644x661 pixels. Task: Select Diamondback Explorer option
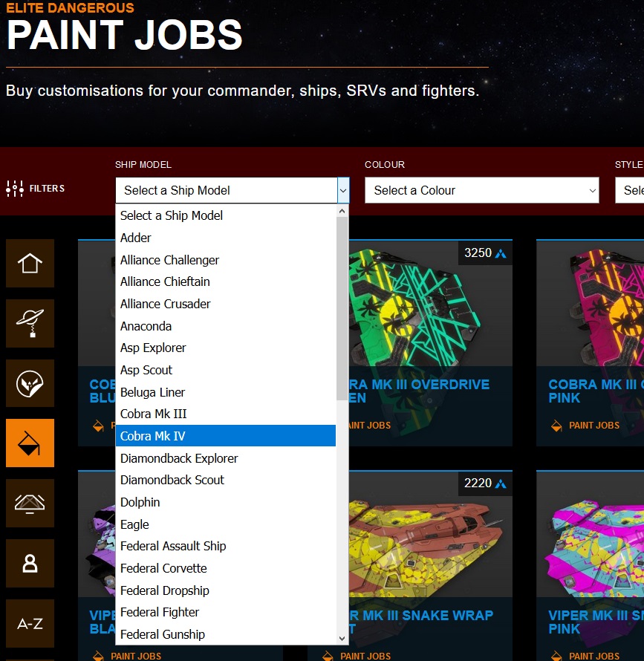226,458
